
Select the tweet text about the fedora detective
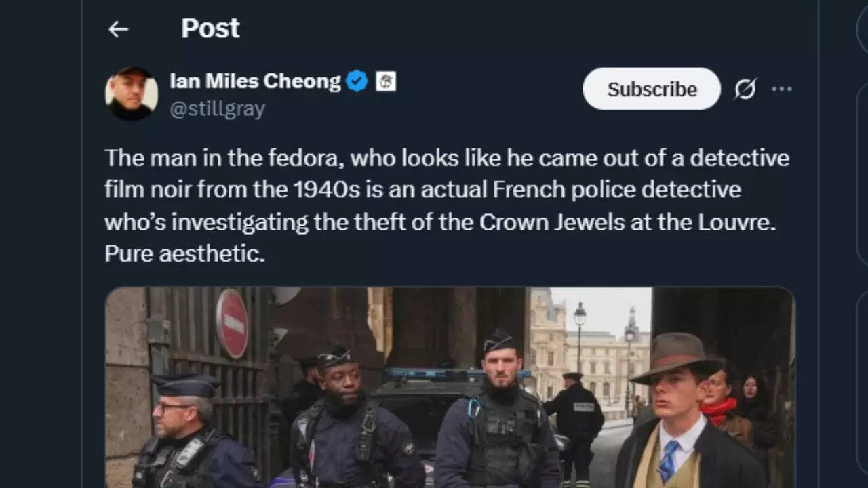(x=441, y=205)
